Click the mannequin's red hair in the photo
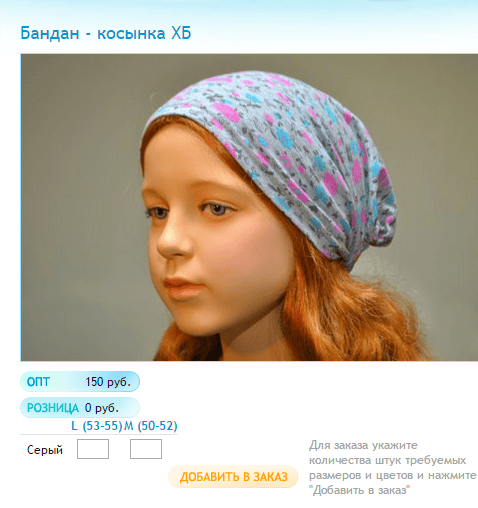The height and width of the screenshot is (508, 478). tap(350, 320)
